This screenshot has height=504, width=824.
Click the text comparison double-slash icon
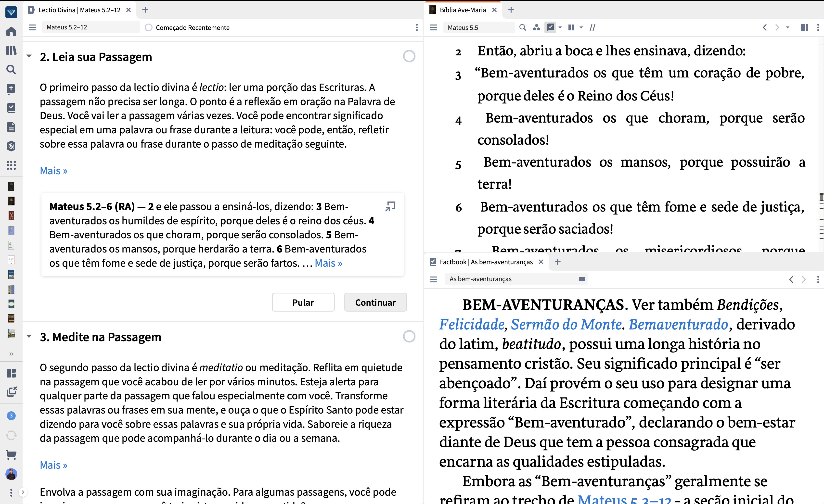click(592, 27)
